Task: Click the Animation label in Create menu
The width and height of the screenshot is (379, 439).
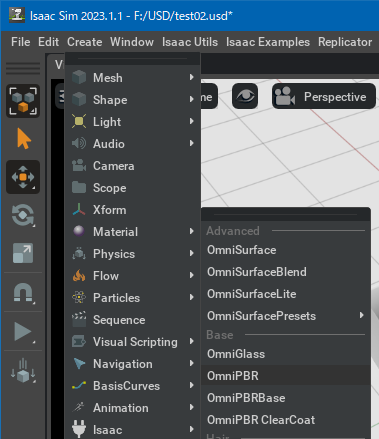Action: [121, 408]
